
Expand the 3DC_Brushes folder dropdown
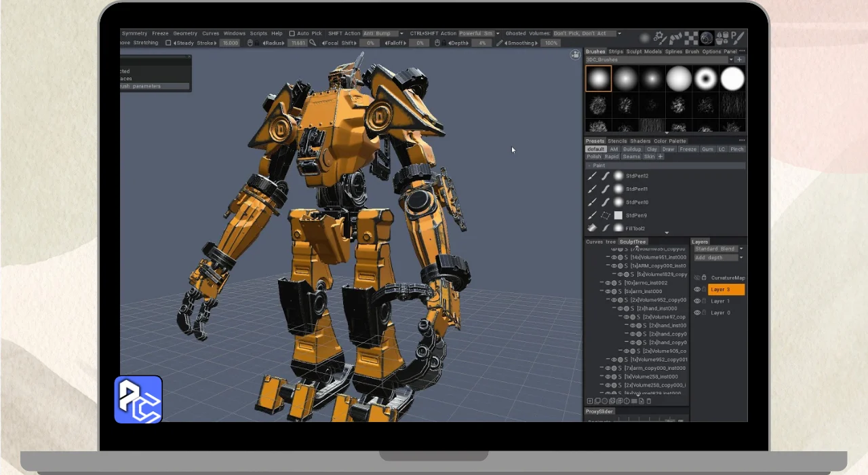[x=730, y=60]
